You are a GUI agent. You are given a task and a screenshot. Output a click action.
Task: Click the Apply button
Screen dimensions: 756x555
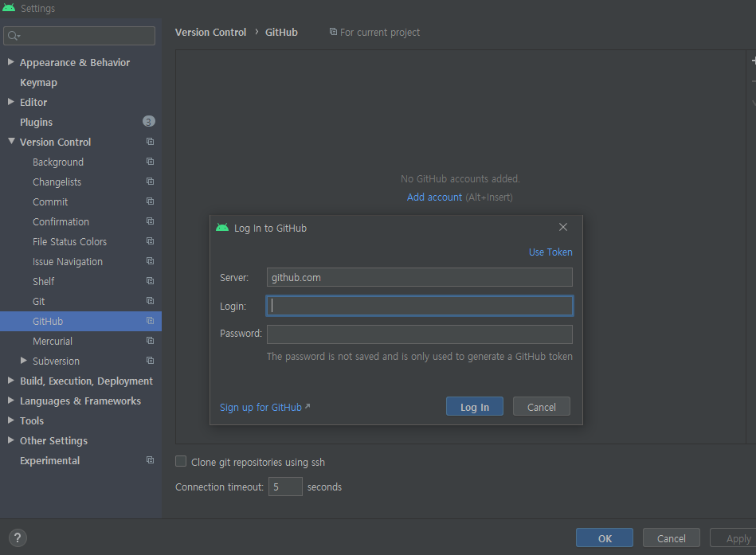click(x=734, y=537)
